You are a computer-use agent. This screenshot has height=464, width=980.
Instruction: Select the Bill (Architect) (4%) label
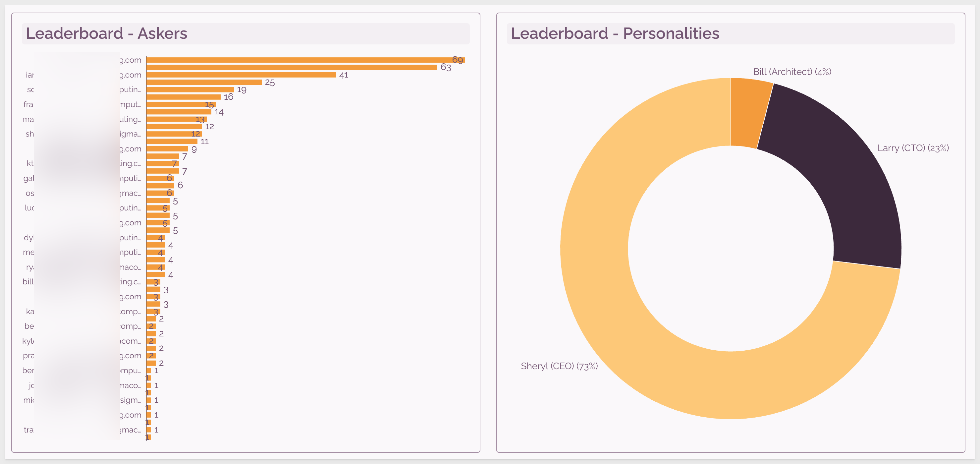pos(792,72)
